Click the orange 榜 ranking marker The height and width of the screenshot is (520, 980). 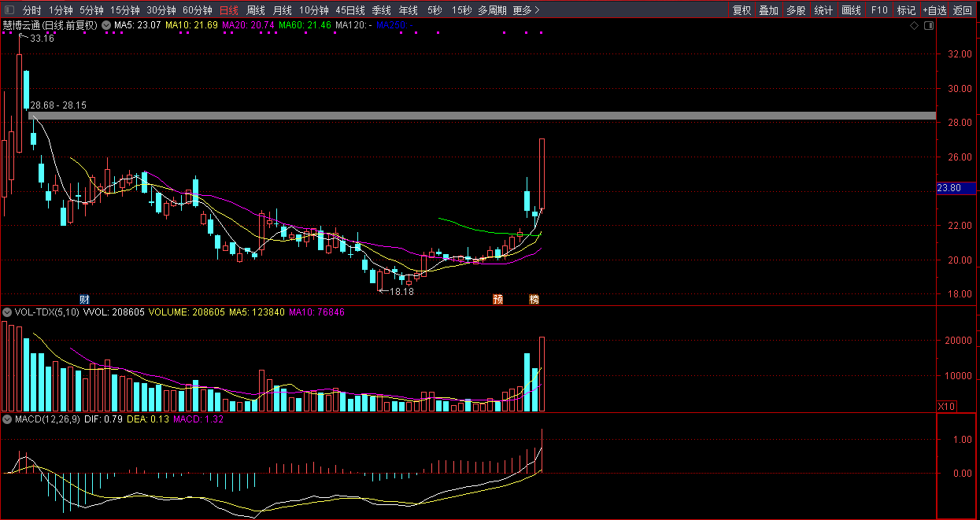pyautogui.click(x=534, y=299)
